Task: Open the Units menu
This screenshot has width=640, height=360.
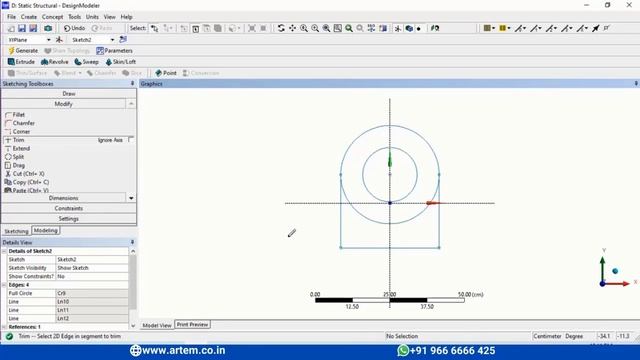Action: (x=92, y=17)
